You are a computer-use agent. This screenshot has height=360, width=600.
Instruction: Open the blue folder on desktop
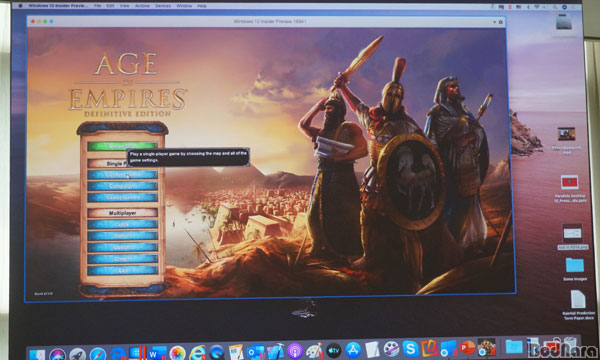pyautogui.click(x=574, y=265)
